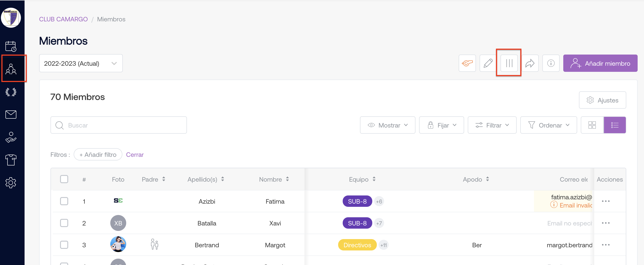Click the Ber nickname cell

477,245
